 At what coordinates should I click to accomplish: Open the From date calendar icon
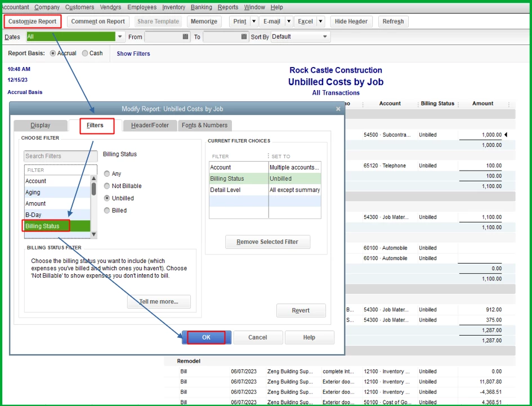point(185,37)
